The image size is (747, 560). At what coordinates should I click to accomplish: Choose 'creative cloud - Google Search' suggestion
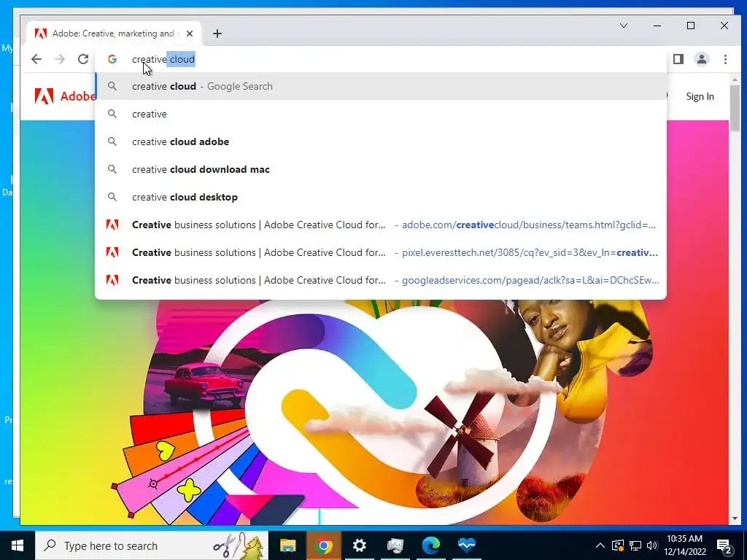pos(381,86)
